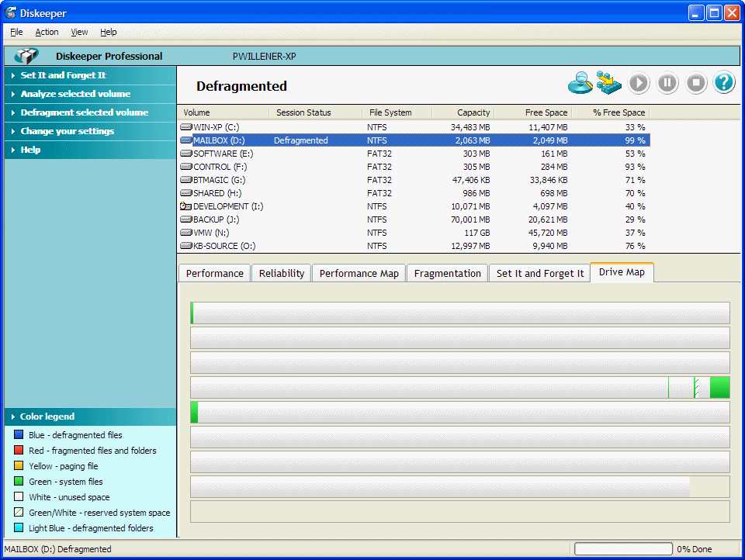Open the Set It and Forget It tab
The width and height of the screenshot is (745, 560).
click(x=540, y=273)
